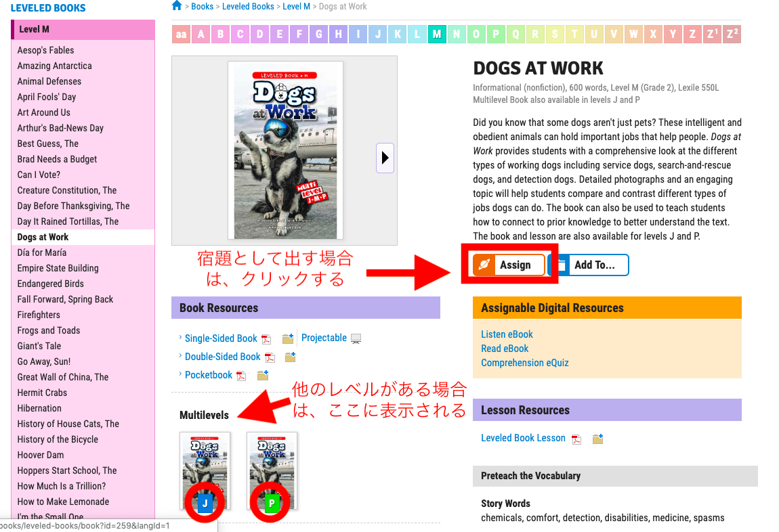Select the level Z2 color tab
Image resolution: width=779 pixels, height=532 pixels.
[732, 35]
